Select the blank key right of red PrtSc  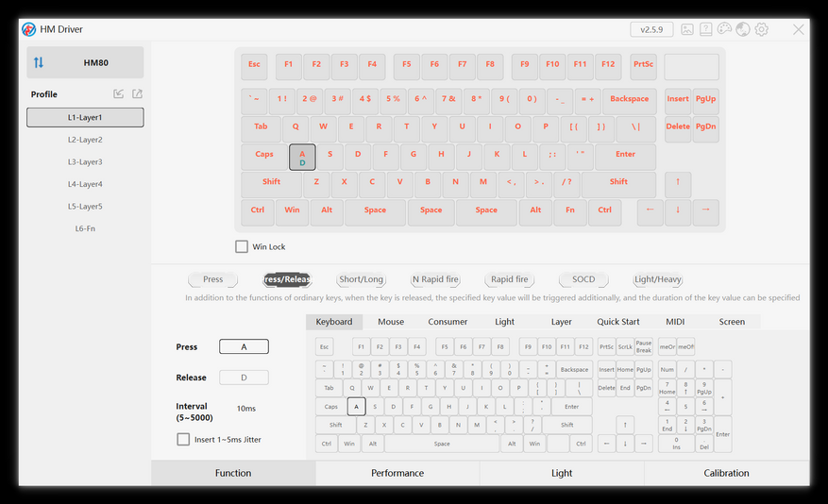(x=692, y=66)
